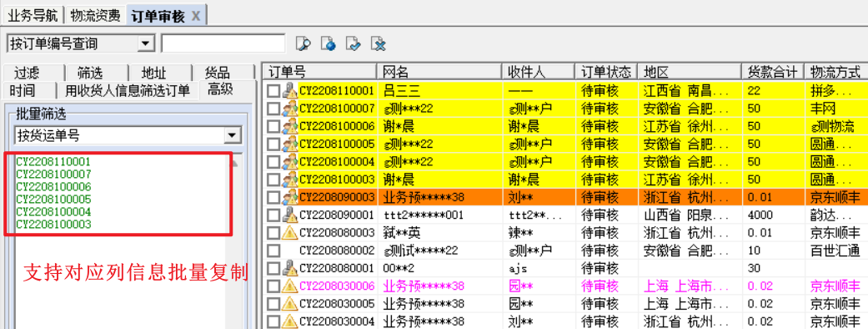Viewport: 868px width, 329px height.
Task: Click warning icon of order CY2208030004
Action: point(290,321)
